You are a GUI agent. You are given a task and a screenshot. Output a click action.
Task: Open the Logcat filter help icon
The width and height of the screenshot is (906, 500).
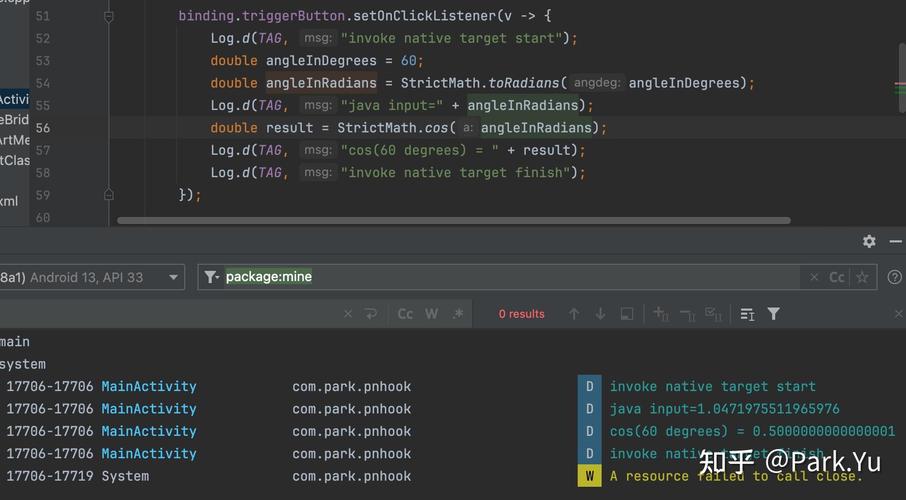click(894, 277)
